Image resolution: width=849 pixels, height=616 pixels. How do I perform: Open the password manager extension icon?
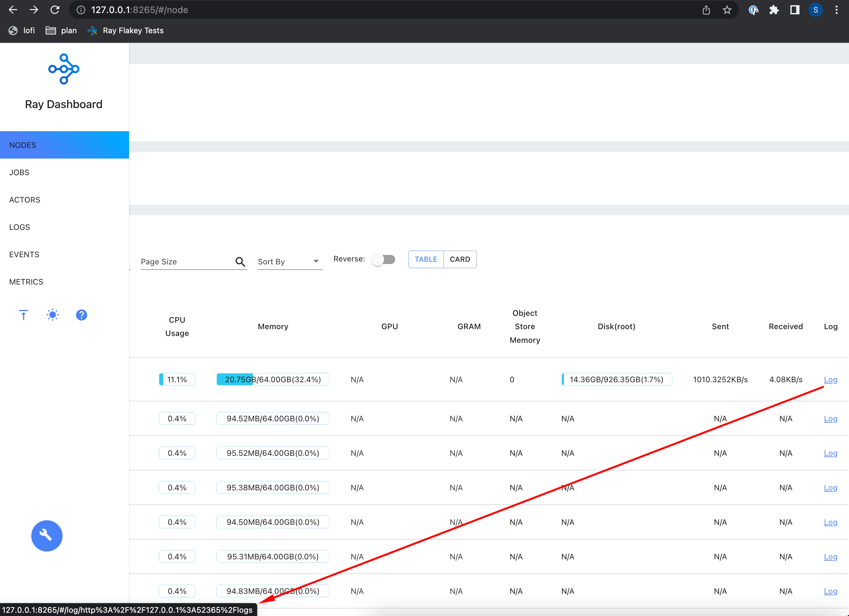coord(754,10)
